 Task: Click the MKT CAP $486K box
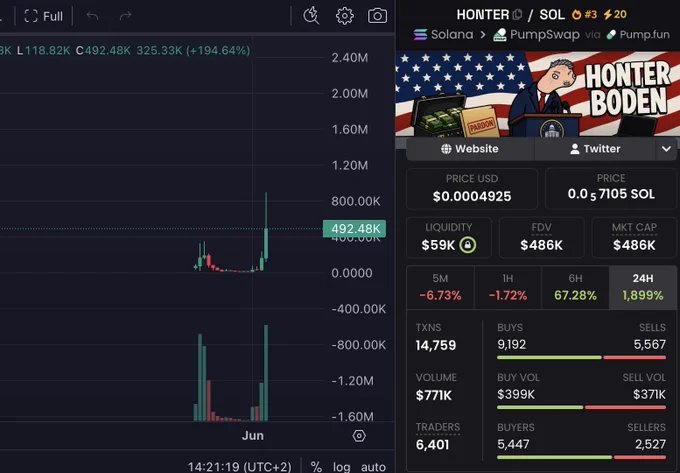coord(634,238)
